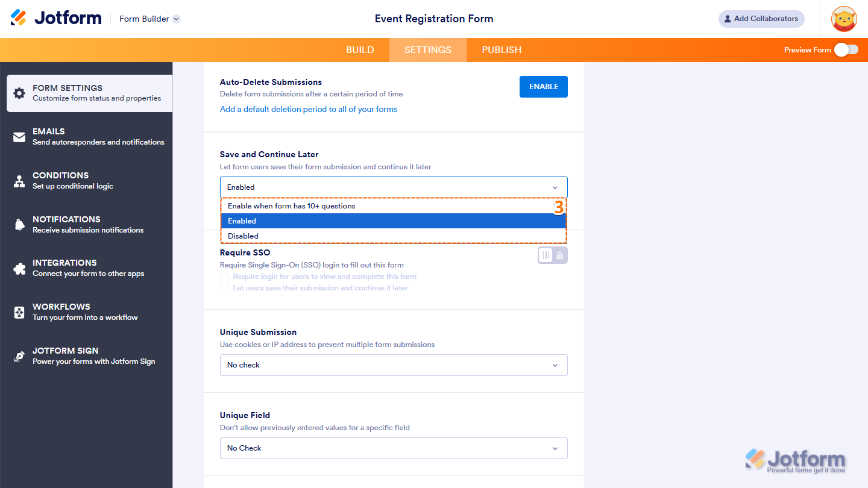Check 'Require login for users to view and complete'
Viewport: 868px width, 488px height.
(224, 276)
